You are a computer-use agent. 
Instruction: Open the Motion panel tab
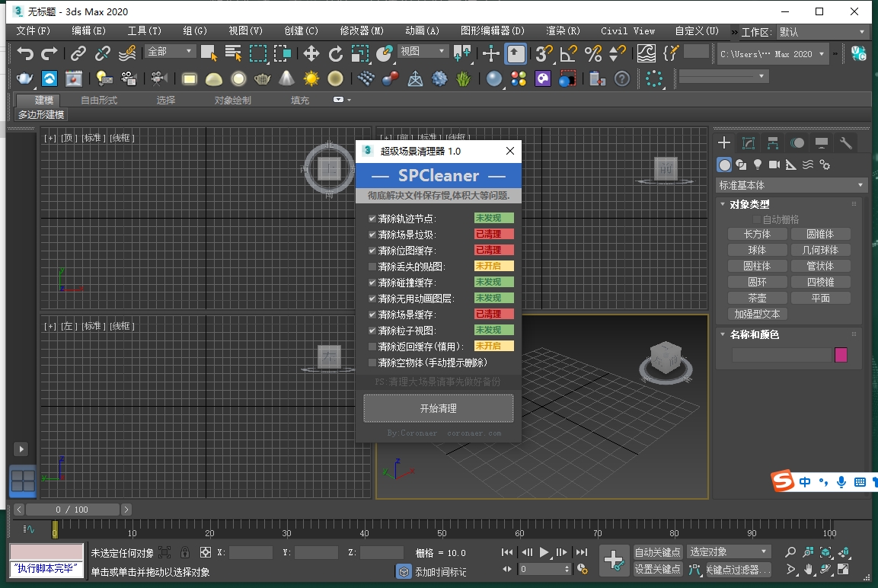tap(797, 142)
